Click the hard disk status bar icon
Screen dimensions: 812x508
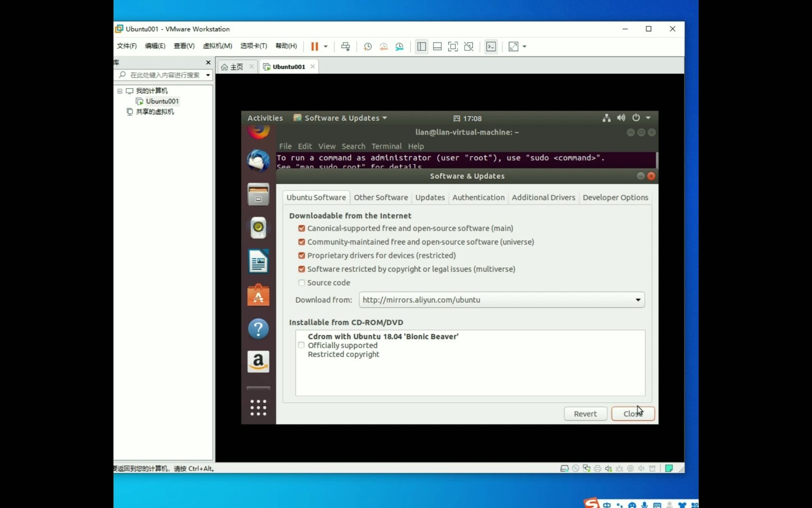564,468
